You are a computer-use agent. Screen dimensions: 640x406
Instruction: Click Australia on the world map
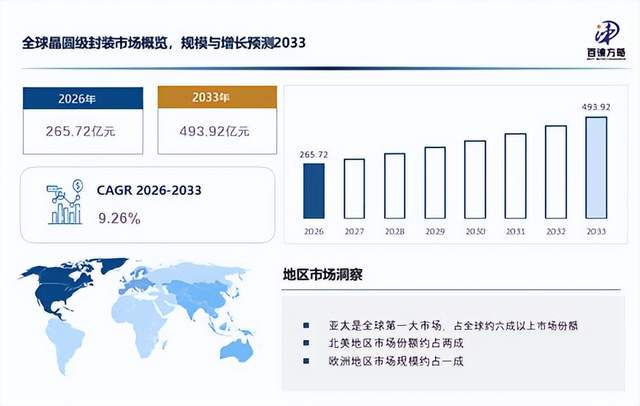(237, 351)
